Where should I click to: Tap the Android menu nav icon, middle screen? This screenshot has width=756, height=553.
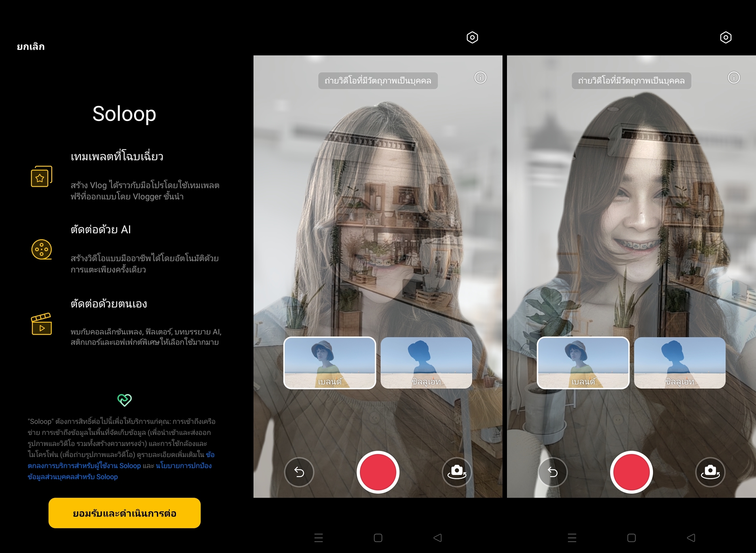tap(319, 538)
